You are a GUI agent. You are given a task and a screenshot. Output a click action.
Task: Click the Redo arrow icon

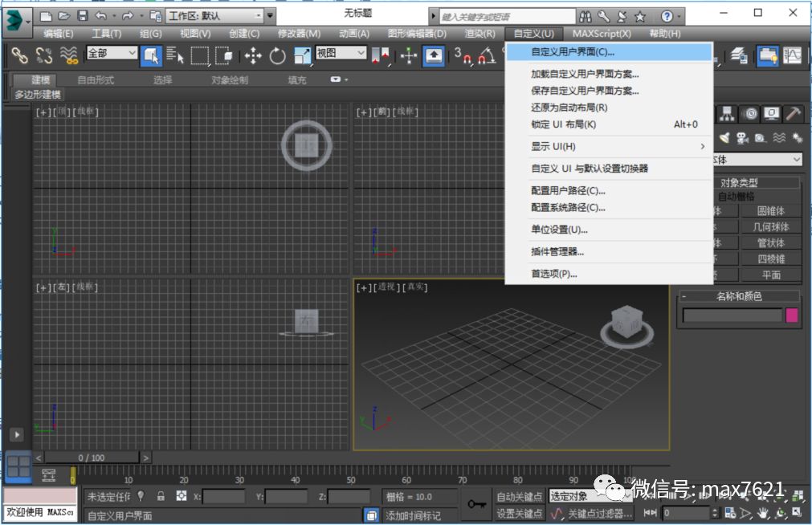click(128, 16)
